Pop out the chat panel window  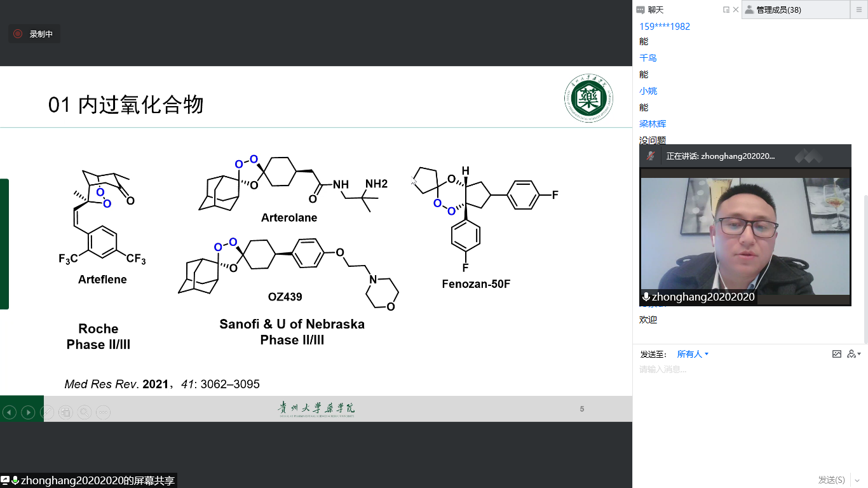726,10
